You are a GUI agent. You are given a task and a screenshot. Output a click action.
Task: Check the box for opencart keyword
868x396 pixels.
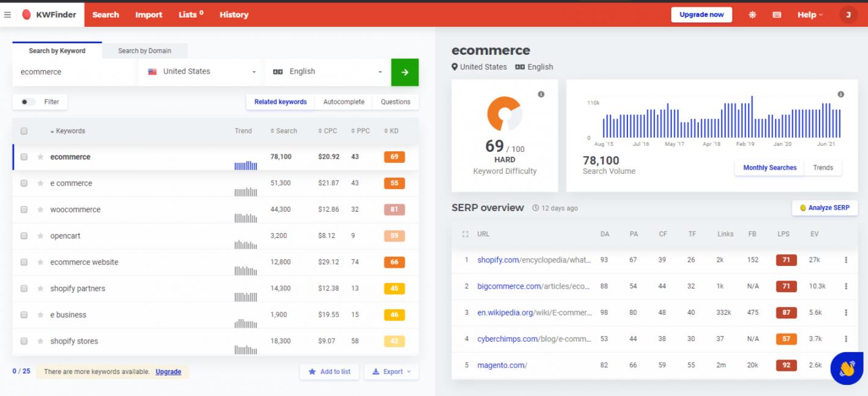24,236
